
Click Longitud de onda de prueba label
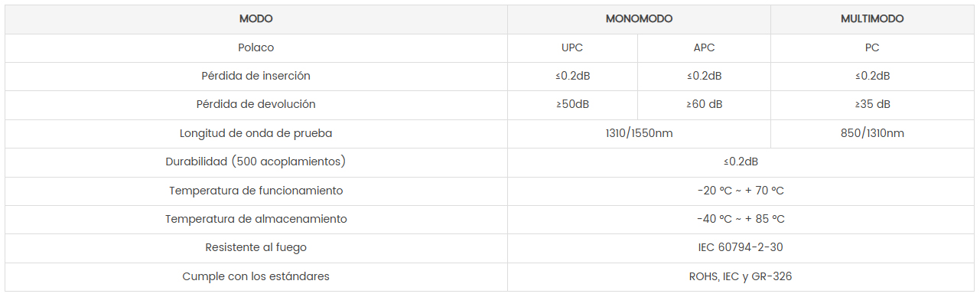256,133
